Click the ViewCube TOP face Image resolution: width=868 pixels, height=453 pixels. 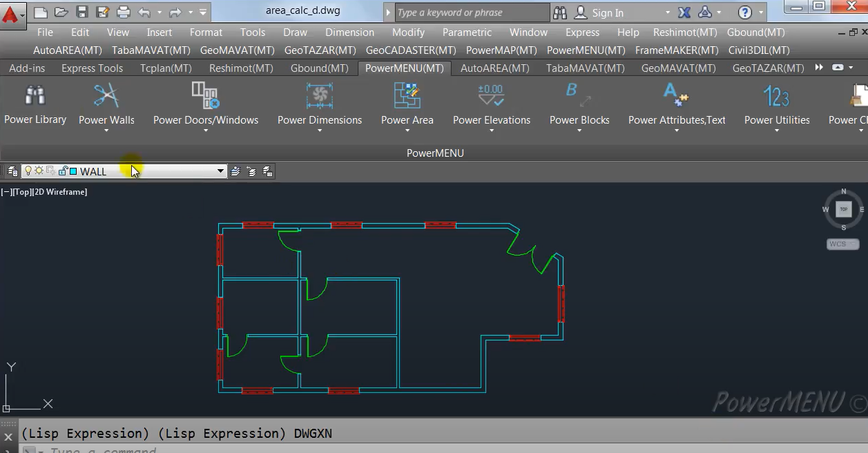pyautogui.click(x=843, y=209)
